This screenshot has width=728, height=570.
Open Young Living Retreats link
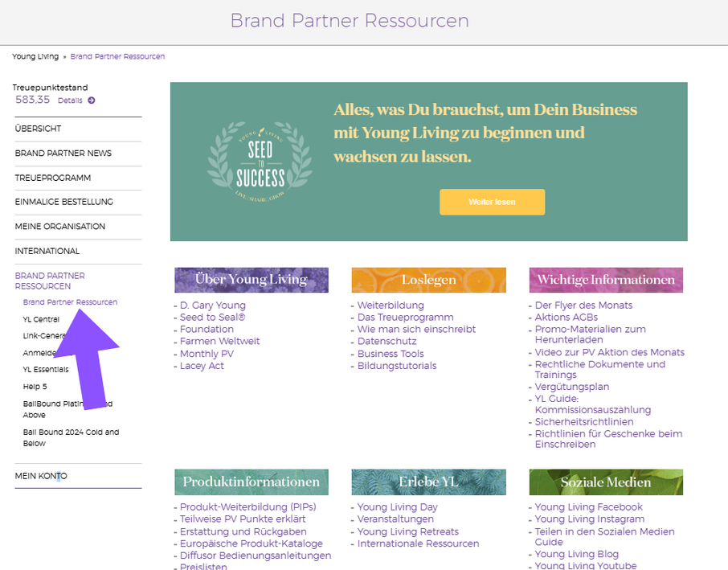click(408, 532)
